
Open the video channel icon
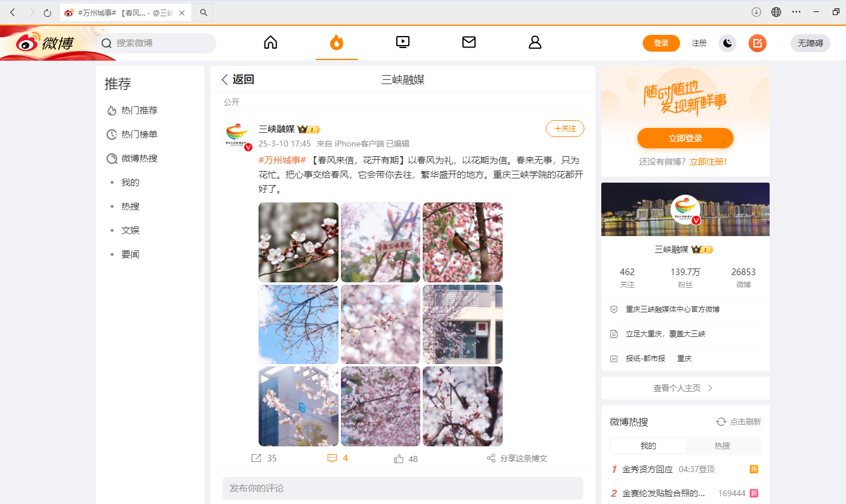click(x=403, y=42)
